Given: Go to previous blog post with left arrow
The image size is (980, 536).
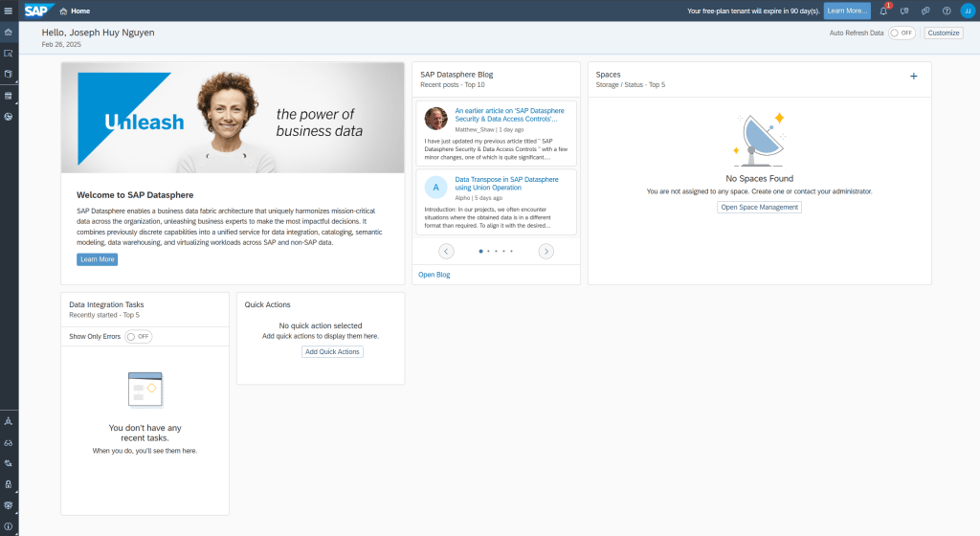Looking at the screenshot, I should tap(446, 251).
